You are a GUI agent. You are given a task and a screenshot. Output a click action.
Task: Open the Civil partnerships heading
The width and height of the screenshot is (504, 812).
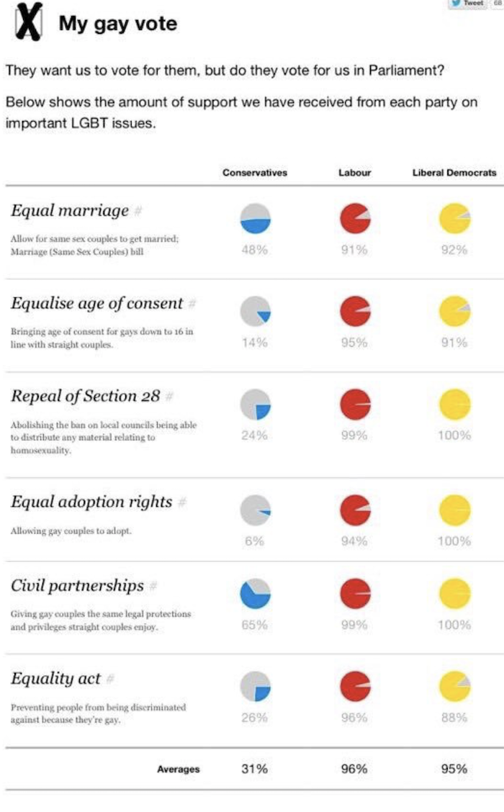click(x=77, y=585)
